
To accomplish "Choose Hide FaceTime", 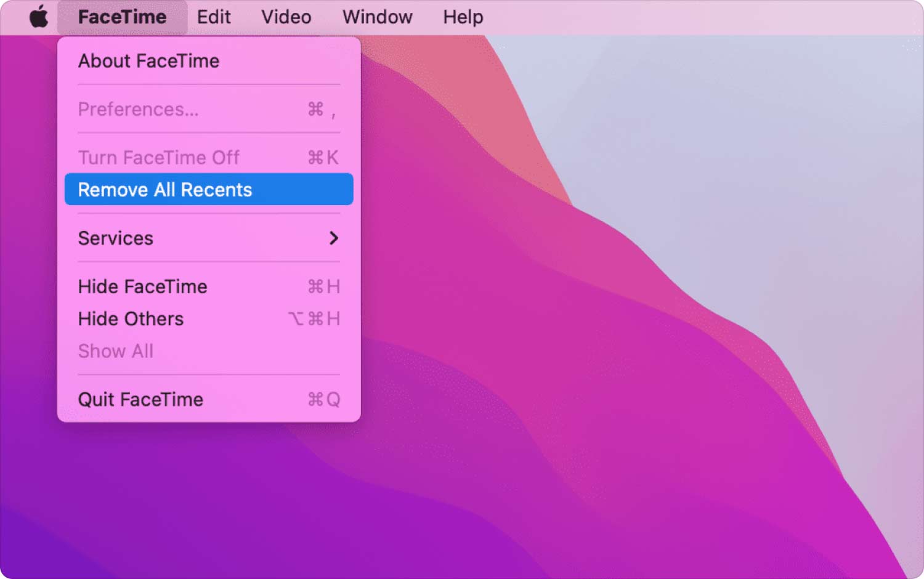I will click(x=209, y=286).
